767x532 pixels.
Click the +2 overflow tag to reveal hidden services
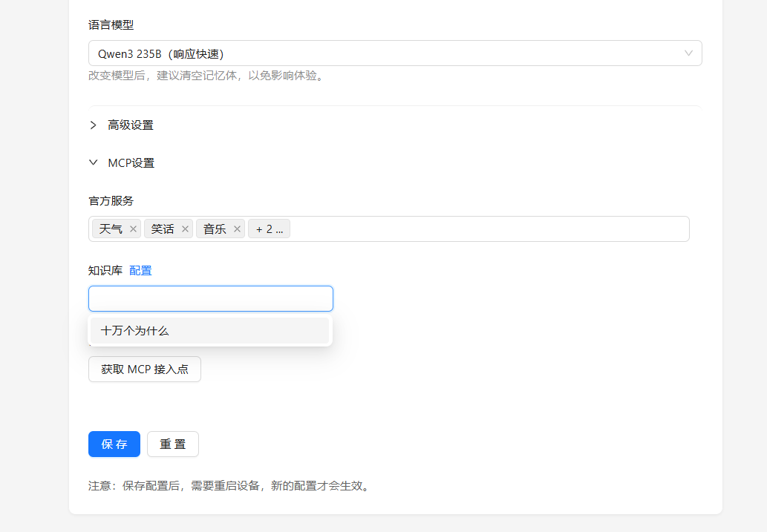269,229
